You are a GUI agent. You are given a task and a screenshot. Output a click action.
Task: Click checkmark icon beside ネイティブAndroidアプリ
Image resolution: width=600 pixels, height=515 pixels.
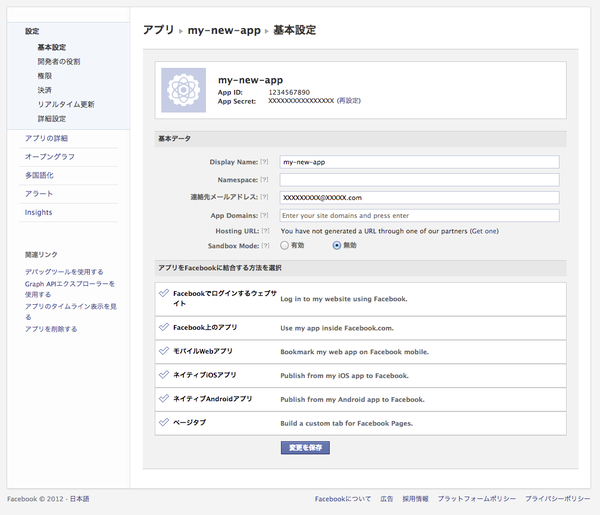(164, 398)
